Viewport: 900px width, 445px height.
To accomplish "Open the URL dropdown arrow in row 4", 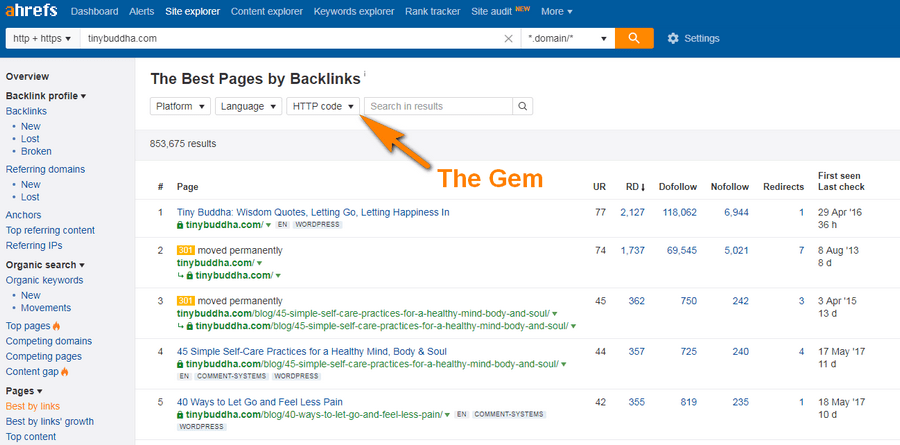I will pos(564,364).
